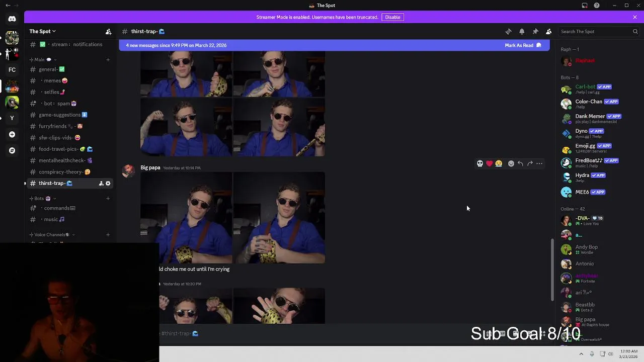Open Andy Bop member profile

tap(599, 249)
